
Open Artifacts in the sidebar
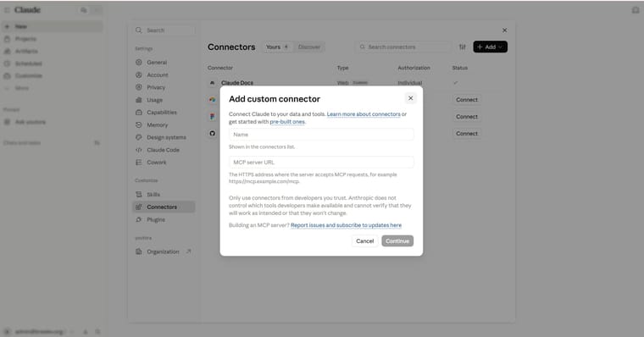[53, 52]
